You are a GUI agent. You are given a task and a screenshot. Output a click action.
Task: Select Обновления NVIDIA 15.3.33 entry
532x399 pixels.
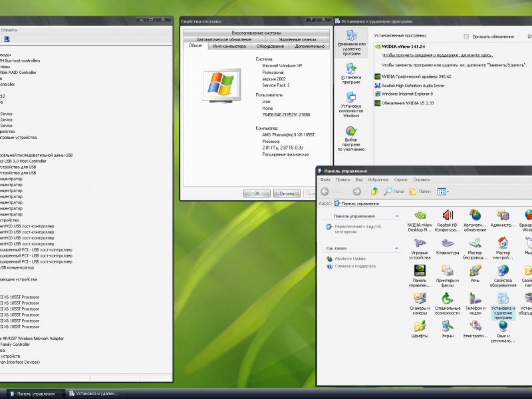coord(404,103)
